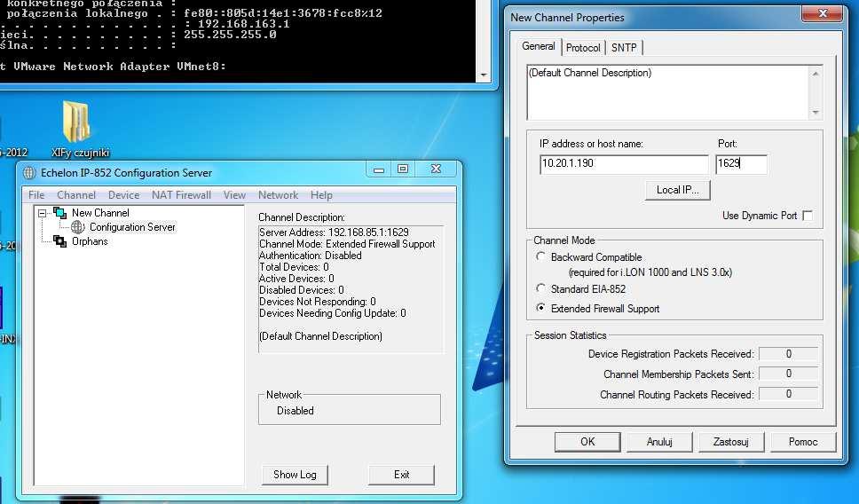This screenshot has height=504, width=859.
Task: Minimize the Echelon IP-852 Configuration Server window
Action: [379, 169]
